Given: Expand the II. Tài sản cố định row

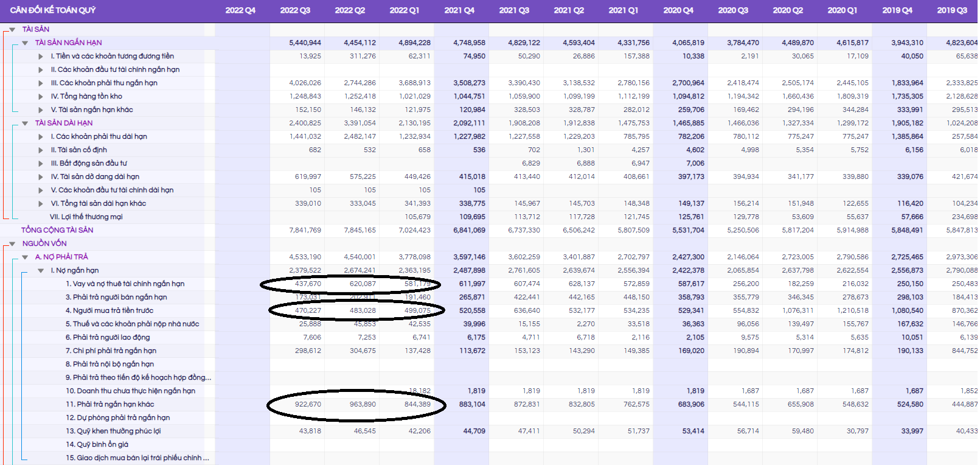Looking at the screenshot, I should pyautogui.click(x=41, y=150).
